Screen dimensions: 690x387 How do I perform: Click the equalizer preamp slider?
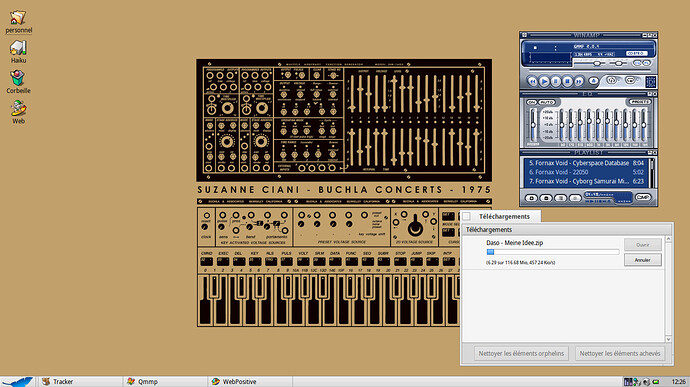pos(533,125)
